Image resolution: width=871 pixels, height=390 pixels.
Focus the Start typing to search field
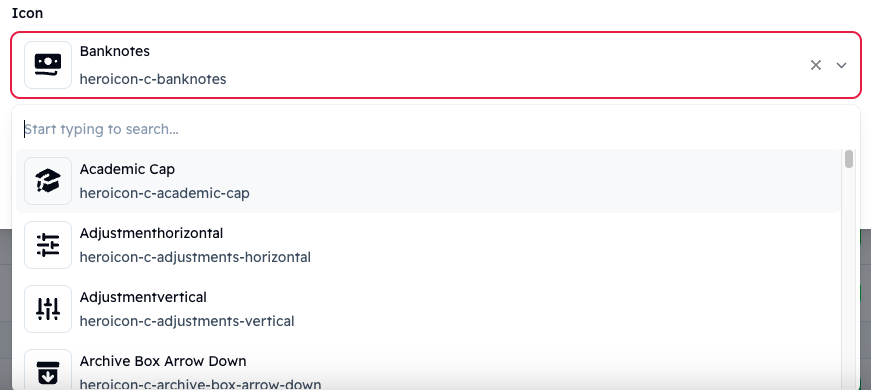point(436,129)
